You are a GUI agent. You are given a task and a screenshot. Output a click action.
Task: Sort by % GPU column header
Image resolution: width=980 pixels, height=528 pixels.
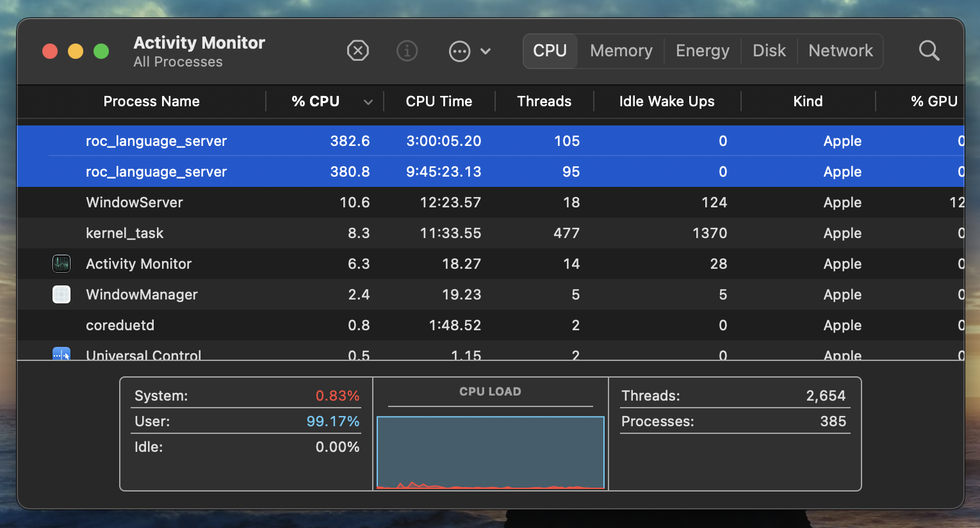tap(934, 101)
